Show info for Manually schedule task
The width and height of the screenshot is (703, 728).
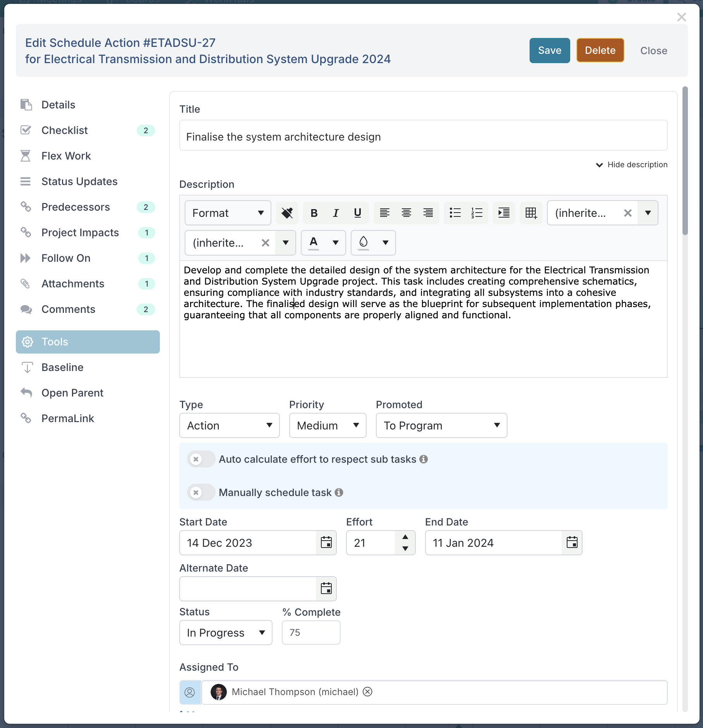tap(339, 492)
